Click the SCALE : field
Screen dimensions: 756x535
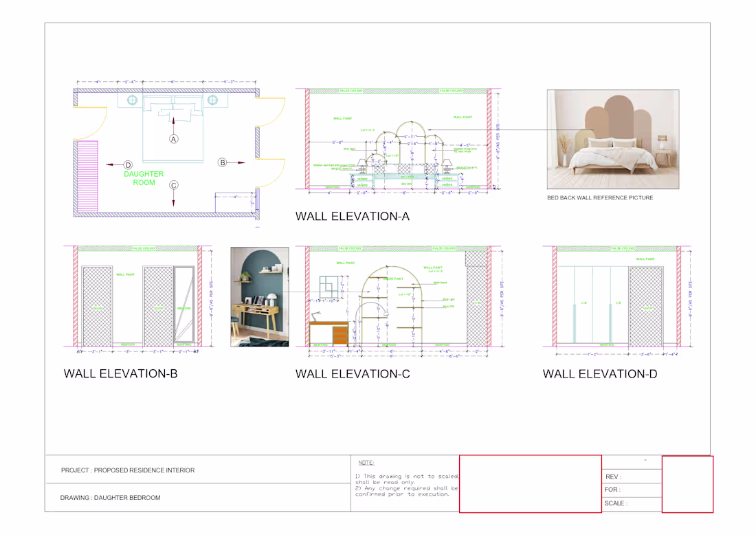pos(632,503)
